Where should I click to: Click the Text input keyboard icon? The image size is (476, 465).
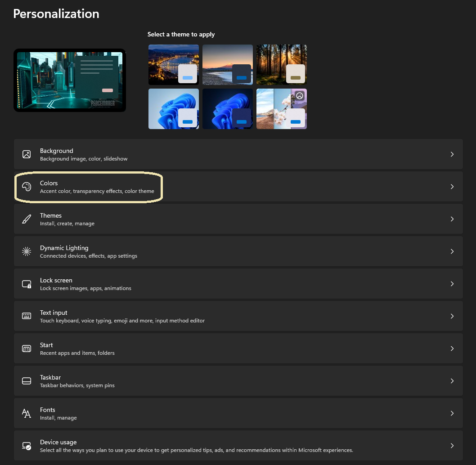click(x=27, y=316)
